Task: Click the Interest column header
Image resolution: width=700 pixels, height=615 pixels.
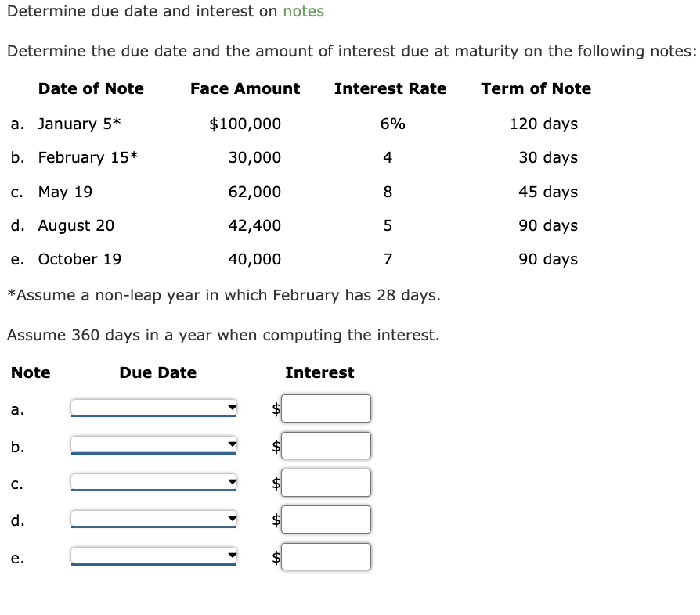Action: pos(320,372)
